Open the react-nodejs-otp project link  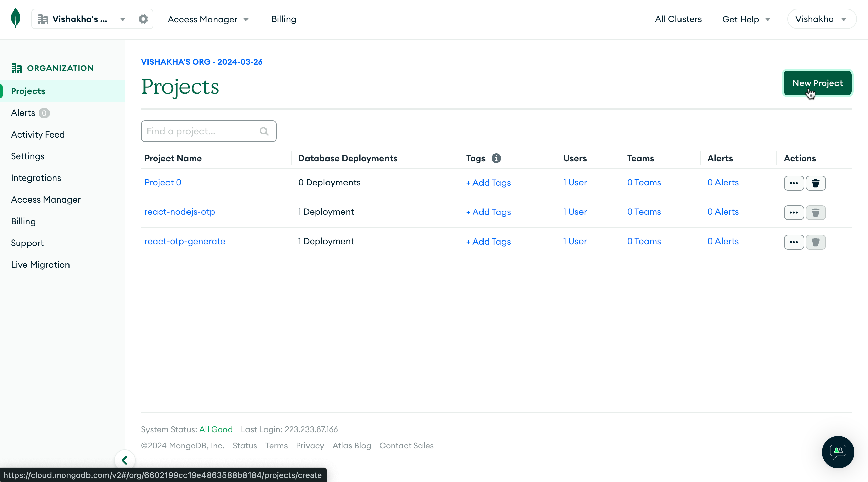(x=180, y=212)
